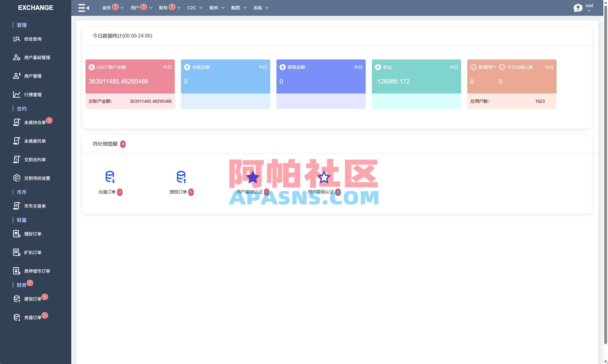Open 用户管理 from the sidebar
Image resolution: width=608 pixels, height=364 pixels.
32,76
